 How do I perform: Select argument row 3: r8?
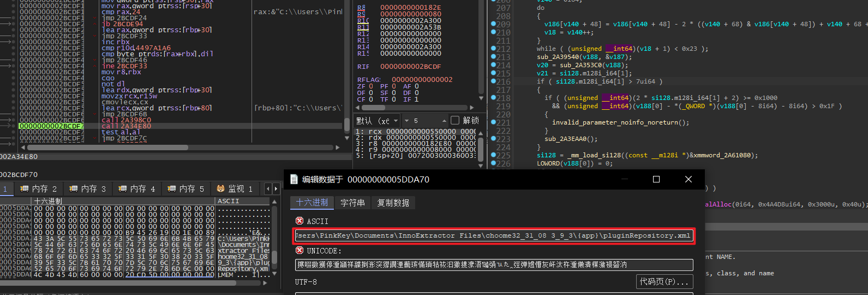click(416, 144)
